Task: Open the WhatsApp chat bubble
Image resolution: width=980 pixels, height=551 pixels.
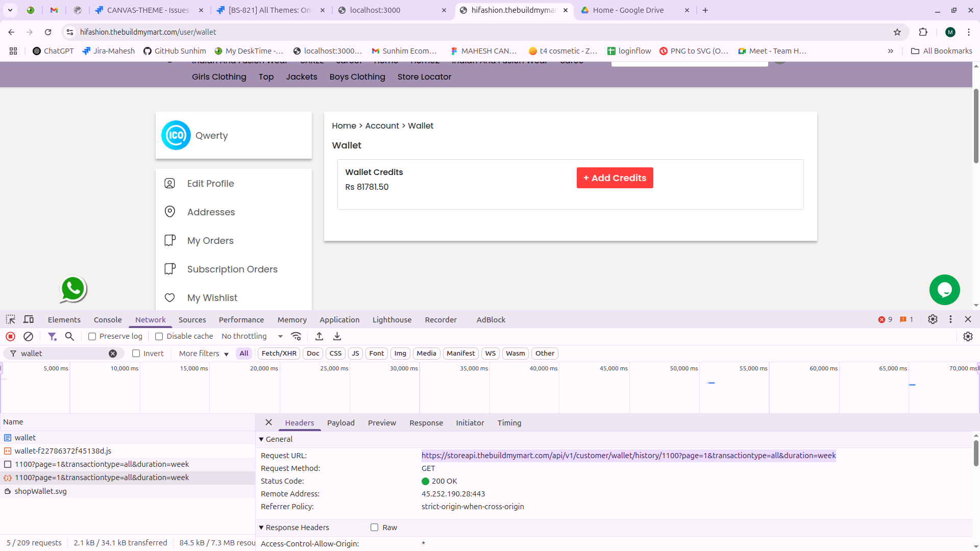Action: coord(73,289)
